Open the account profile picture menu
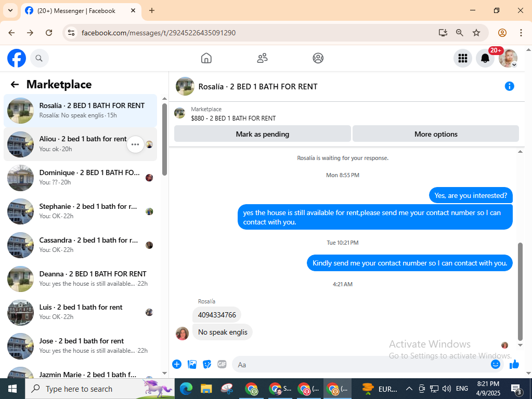Image resolution: width=532 pixels, height=399 pixels. (508, 58)
